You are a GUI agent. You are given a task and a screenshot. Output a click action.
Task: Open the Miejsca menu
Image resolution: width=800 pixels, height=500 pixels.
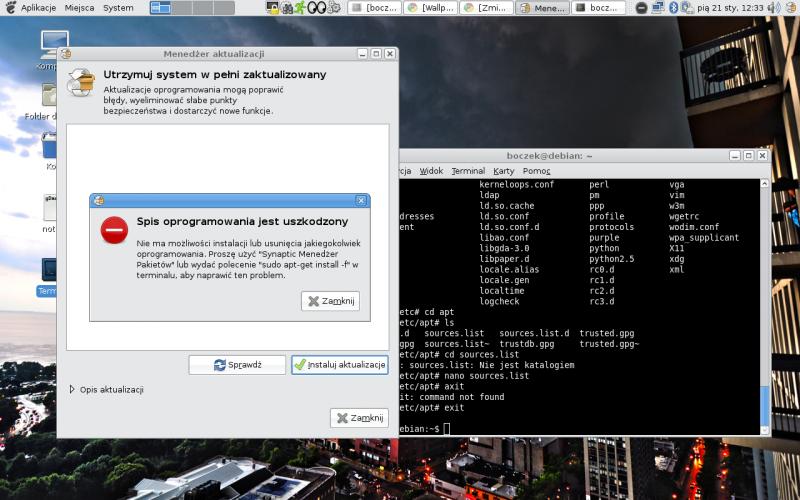[79, 7]
